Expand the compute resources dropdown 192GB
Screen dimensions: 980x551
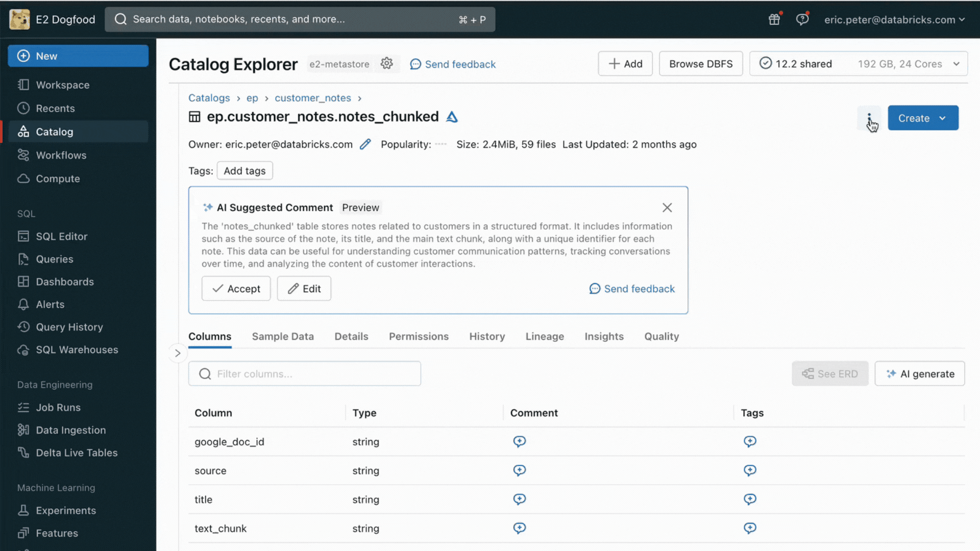[957, 63]
